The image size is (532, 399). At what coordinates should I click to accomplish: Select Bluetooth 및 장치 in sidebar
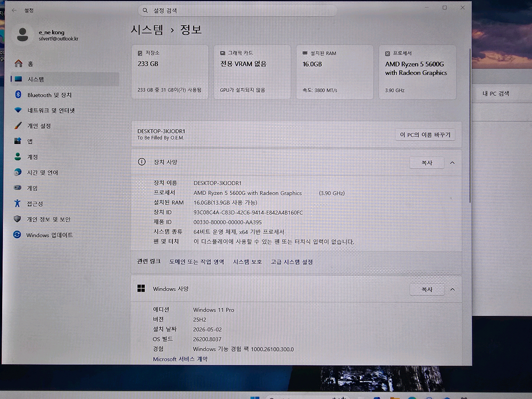point(64,95)
